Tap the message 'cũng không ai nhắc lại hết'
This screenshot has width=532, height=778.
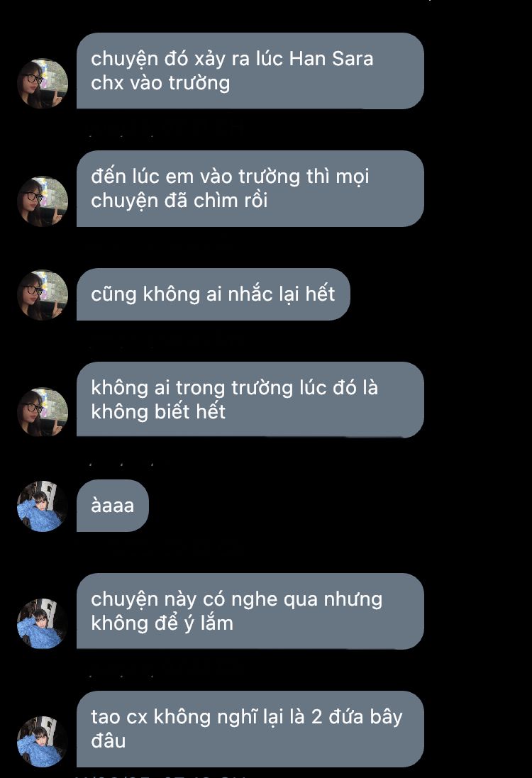(214, 294)
